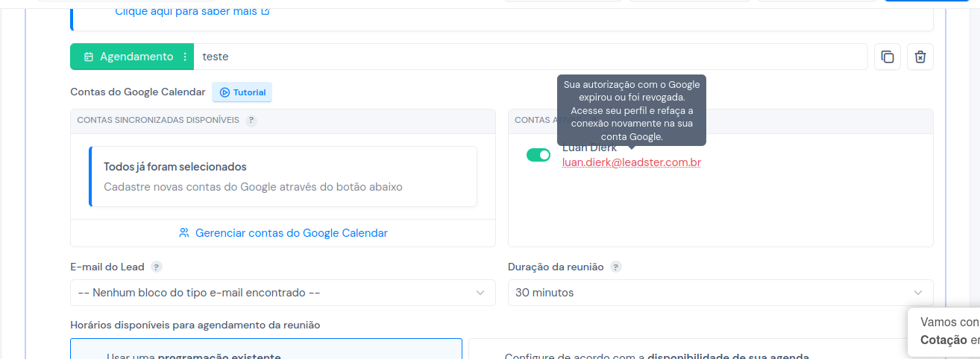The width and height of the screenshot is (980, 359).
Task: Click external link icon after saber mais
Action: coord(266,11)
